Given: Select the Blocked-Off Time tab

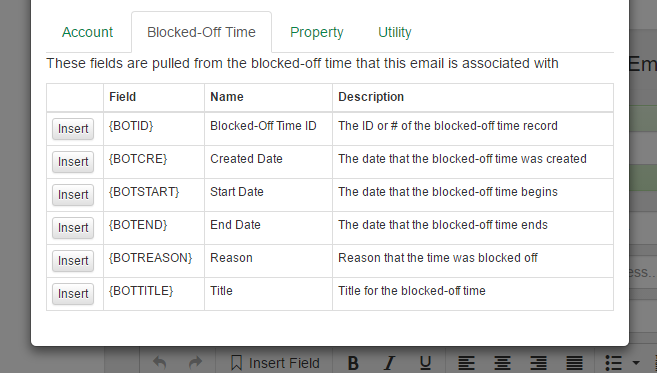Looking at the screenshot, I should [202, 32].
